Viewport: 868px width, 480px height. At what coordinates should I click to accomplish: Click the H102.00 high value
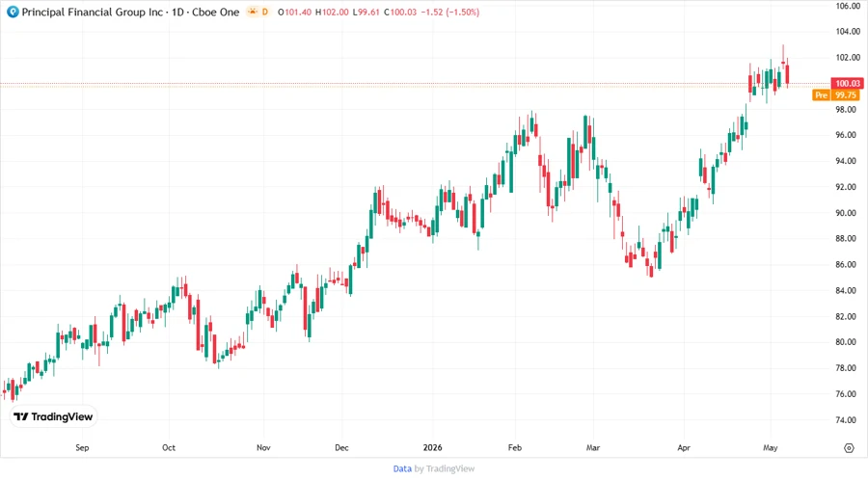coord(332,12)
